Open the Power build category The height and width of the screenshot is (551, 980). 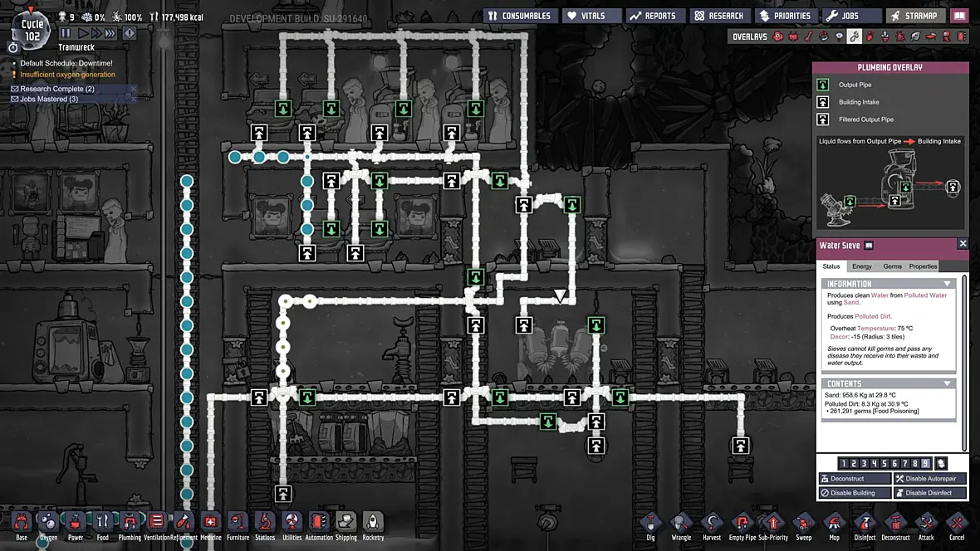point(75,525)
